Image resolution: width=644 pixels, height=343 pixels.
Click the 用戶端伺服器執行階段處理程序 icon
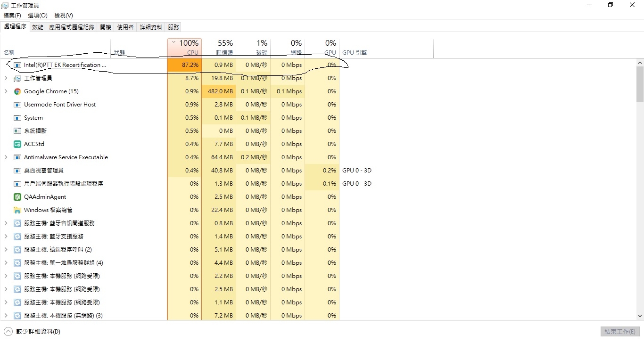click(x=17, y=184)
